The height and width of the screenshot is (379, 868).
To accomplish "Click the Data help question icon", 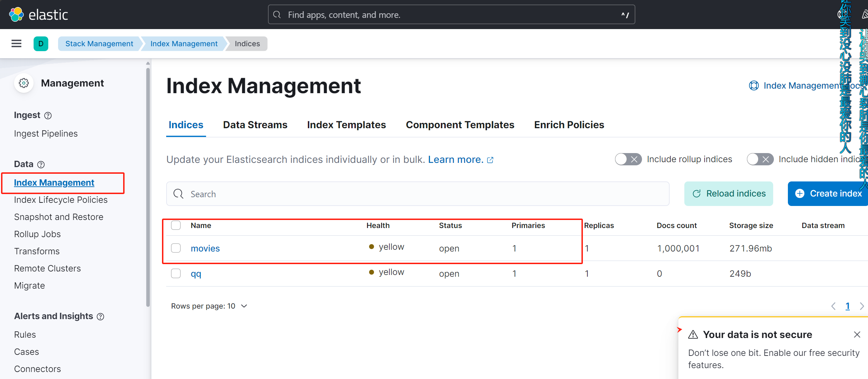I will [x=41, y=165].
